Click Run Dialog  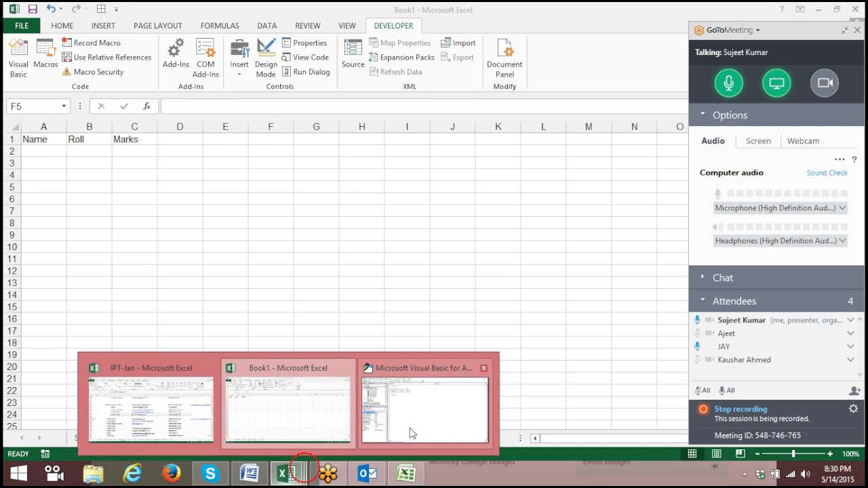point(306,72)
